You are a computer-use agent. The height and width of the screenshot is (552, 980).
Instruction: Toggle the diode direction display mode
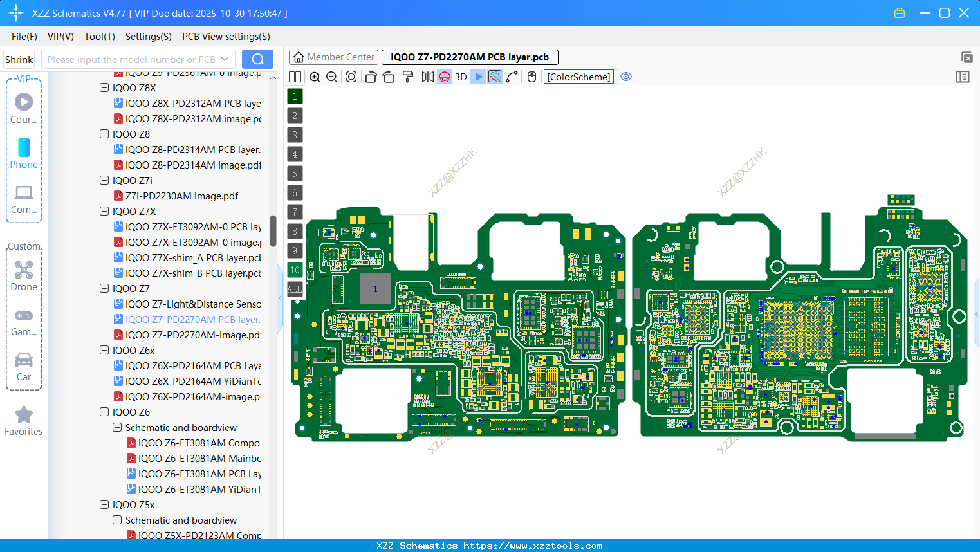coord(477,77)
